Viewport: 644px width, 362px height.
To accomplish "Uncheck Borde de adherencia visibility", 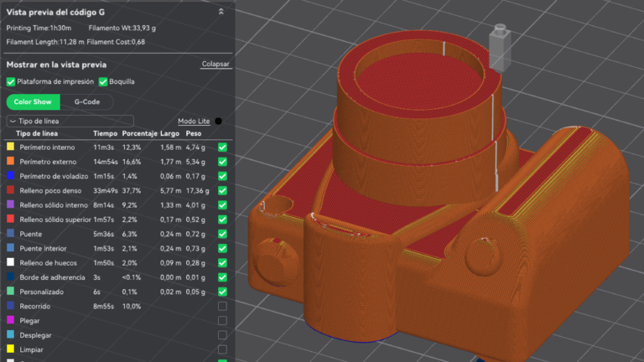I will point(222,277).
